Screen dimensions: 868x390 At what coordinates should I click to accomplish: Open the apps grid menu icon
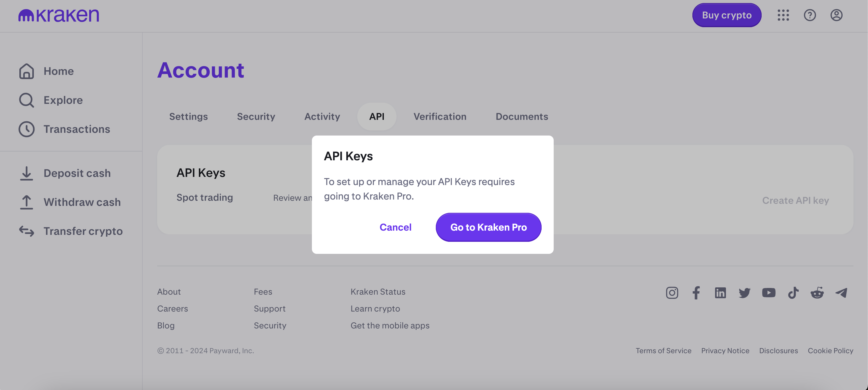coord(783,15)
